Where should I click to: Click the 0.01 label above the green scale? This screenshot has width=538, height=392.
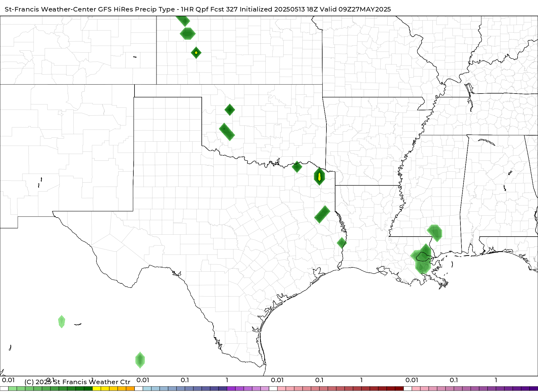pyautogui.click(x=8, y=380)
